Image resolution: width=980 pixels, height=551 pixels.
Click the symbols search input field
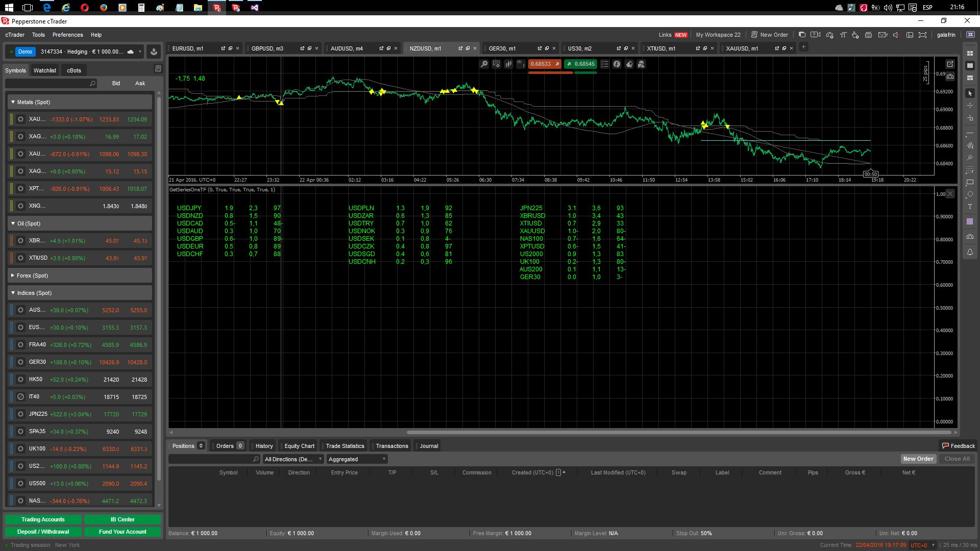pos(51,83)
